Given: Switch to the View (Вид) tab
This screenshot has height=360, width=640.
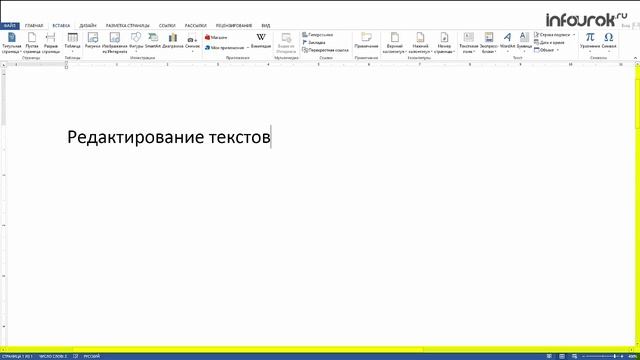Looking at the screenshot, I should [266, 25].
